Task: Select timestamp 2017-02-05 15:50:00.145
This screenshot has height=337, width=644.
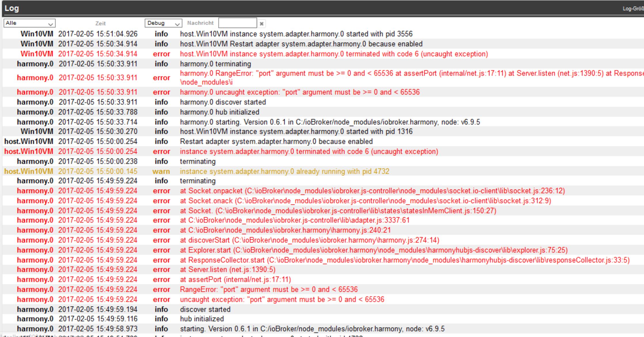Action: coord(98,171)
